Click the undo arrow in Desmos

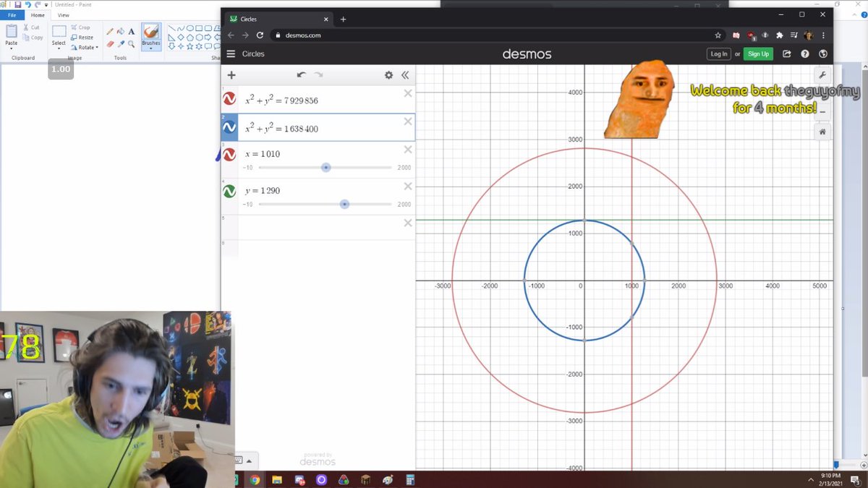tap(302, 74)
